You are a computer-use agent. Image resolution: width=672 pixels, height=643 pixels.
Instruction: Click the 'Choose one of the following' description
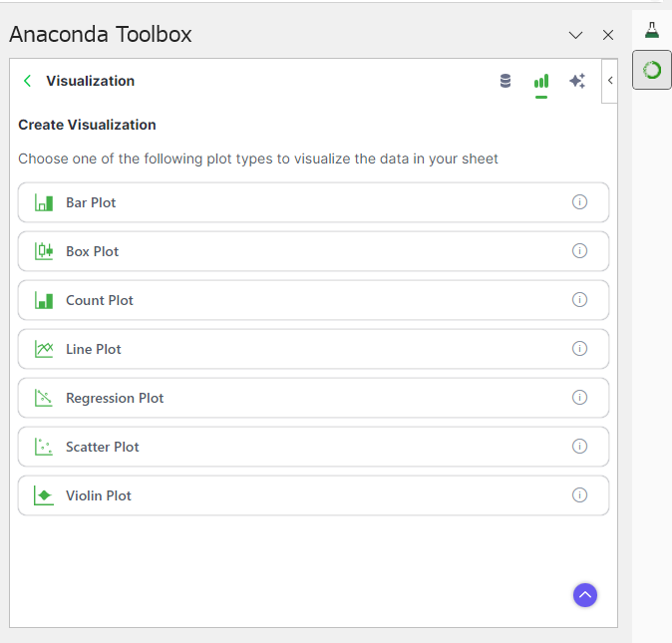[x=258, y=159]
